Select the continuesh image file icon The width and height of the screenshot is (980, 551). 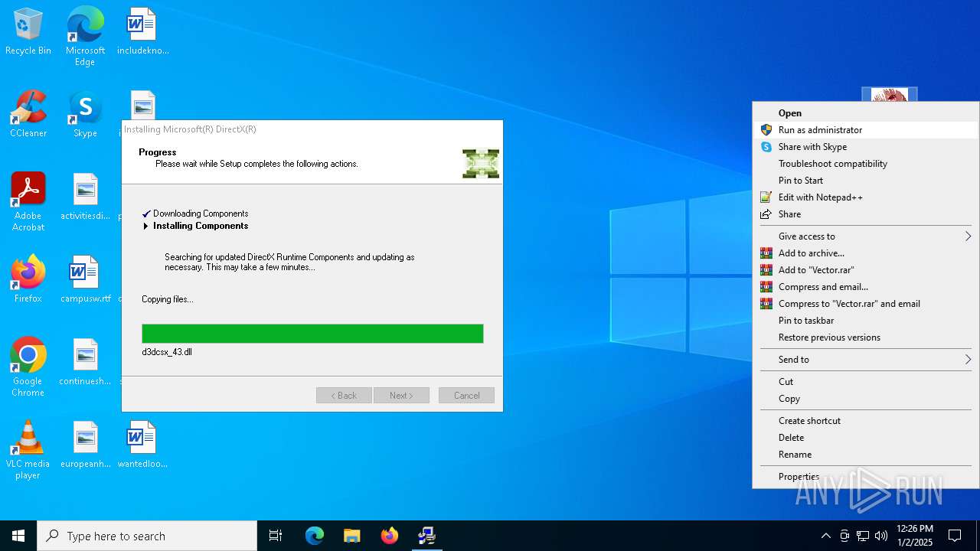pos(85,363)
